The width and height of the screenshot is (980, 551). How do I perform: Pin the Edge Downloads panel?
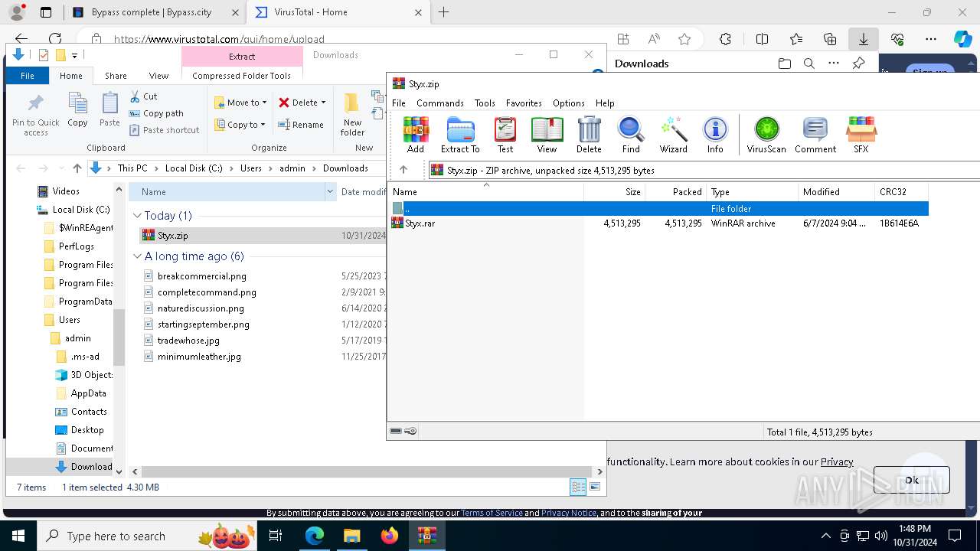[x=858, y=64]
